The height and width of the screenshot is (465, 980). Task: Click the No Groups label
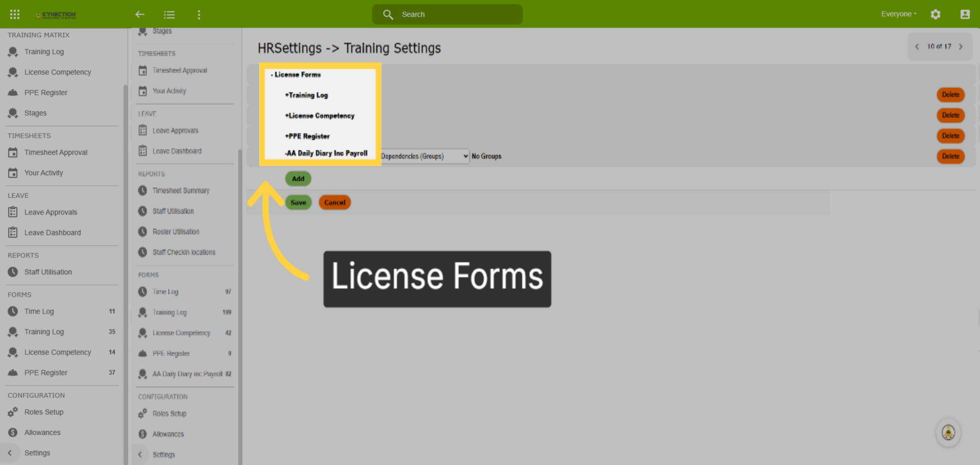(486, 156)
